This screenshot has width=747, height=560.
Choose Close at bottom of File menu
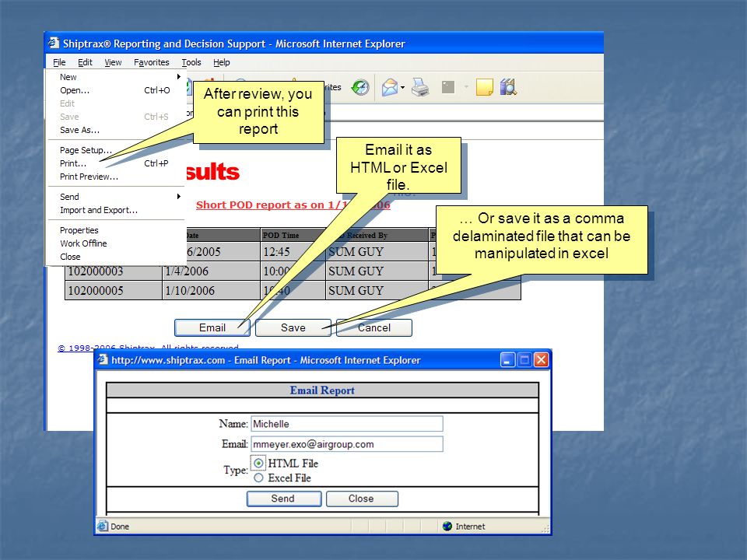(116, 257)
